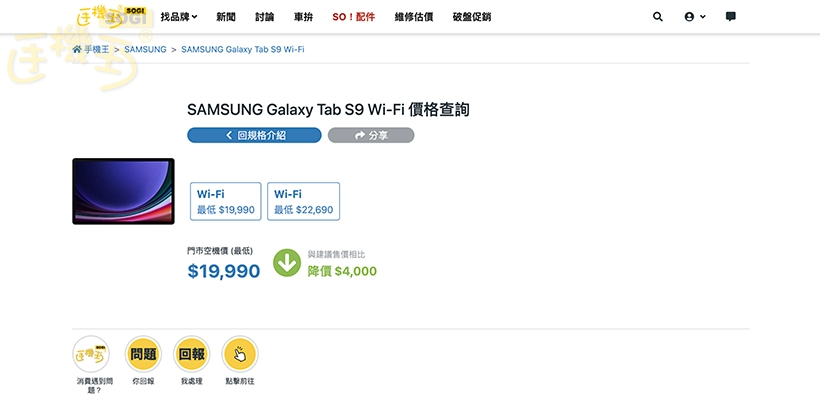Click the pointing hand 點擊前往 icon
The width and height of the screenshot is (820, 400).
tap(240, 354)
